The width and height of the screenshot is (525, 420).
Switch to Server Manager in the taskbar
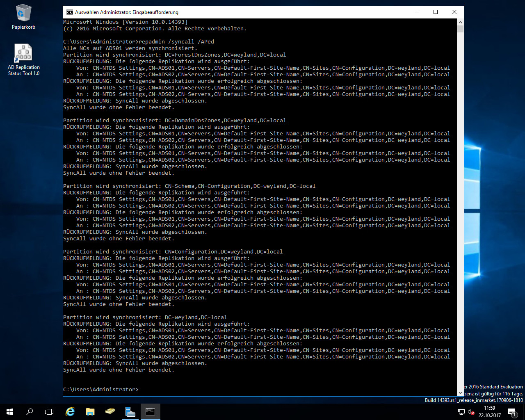click(130, 412)
